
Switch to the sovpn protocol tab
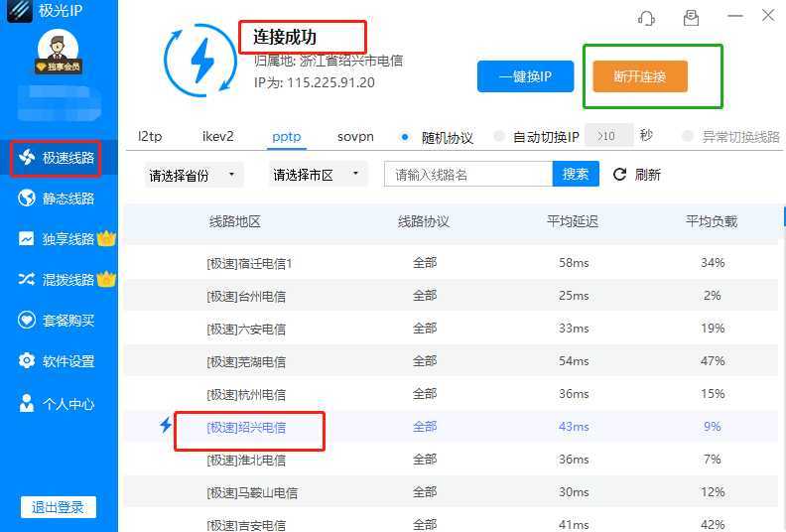[355, 136]
